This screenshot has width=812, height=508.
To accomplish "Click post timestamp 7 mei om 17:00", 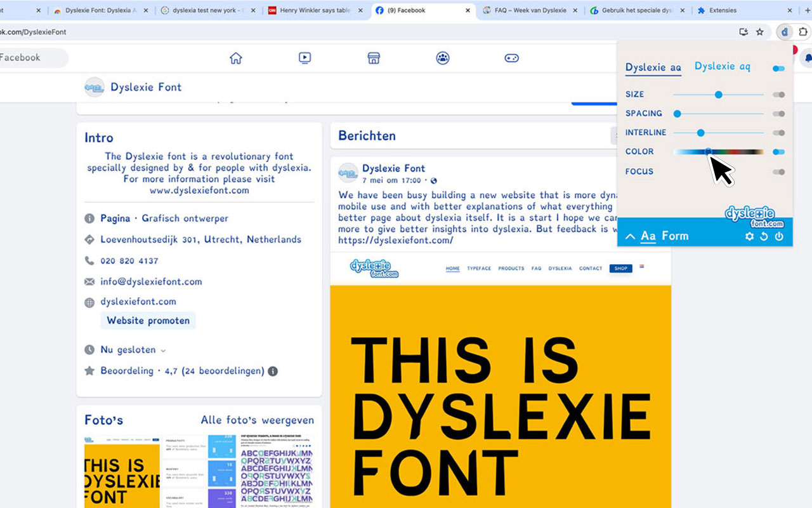I will tap(391, 181).
